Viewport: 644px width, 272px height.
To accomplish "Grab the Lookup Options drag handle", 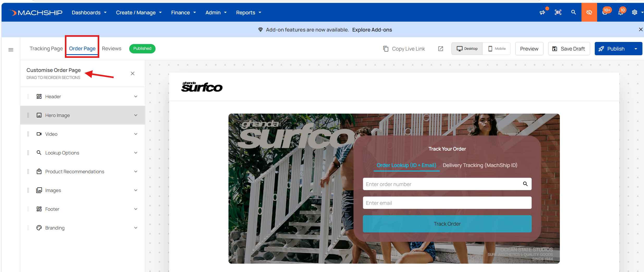I will [28, 153].
